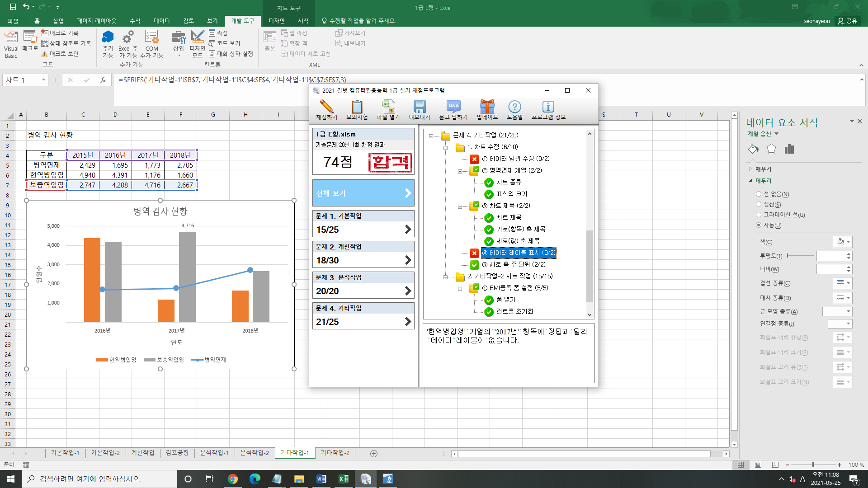This screenshot has width=868, height=488.
Task: Open the 모의시험 clipboard icon
Action: (357, 107)
